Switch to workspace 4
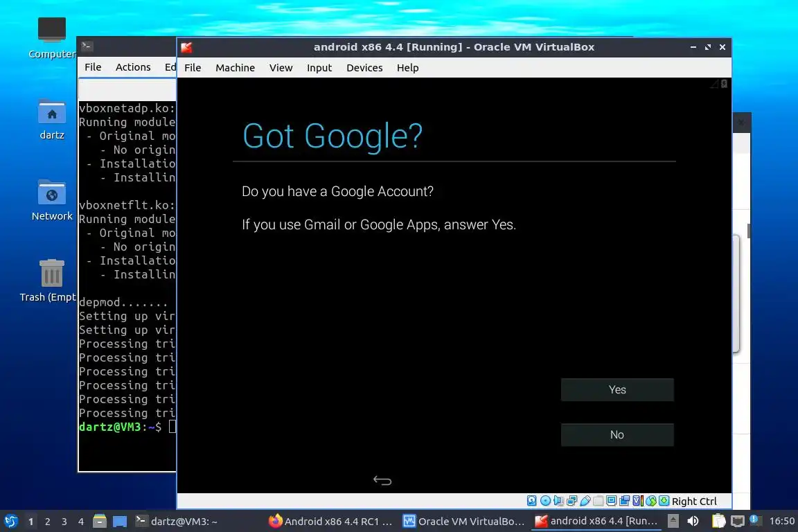This screenshot has height=532, width=798. (x=81, y=522)
